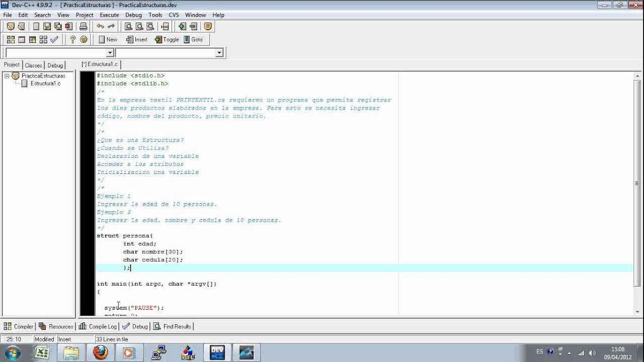The height and width of the screenshot is (362, 644).
Task: Click the Add to Project green-plus icon
Action: pos(182,27)
